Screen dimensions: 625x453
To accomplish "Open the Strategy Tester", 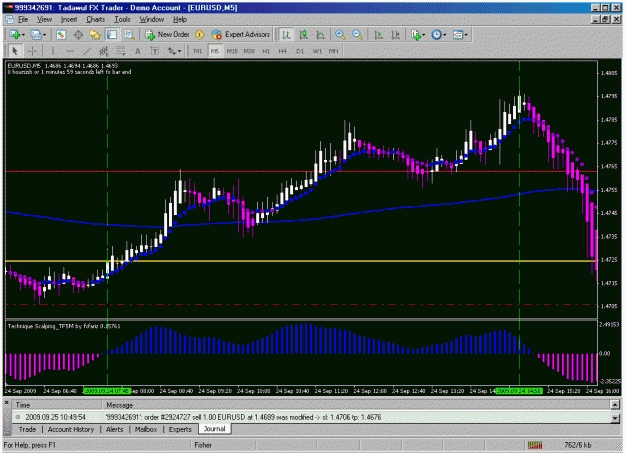I will pyautogui.click(x=129, y=35).
